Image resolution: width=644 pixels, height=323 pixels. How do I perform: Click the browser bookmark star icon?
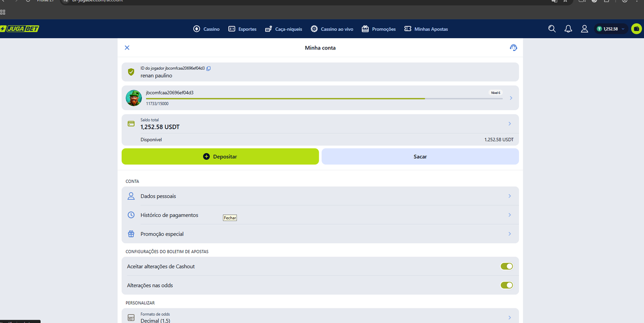[565, 1]
